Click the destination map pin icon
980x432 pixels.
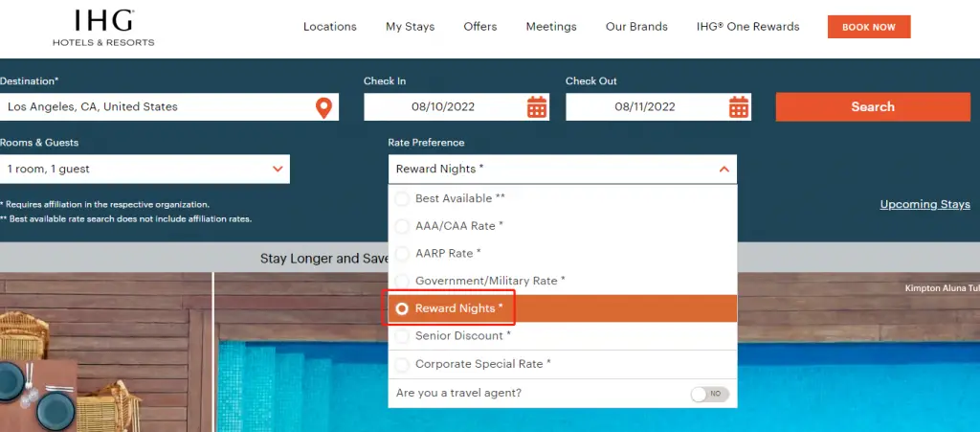point(323,107)
